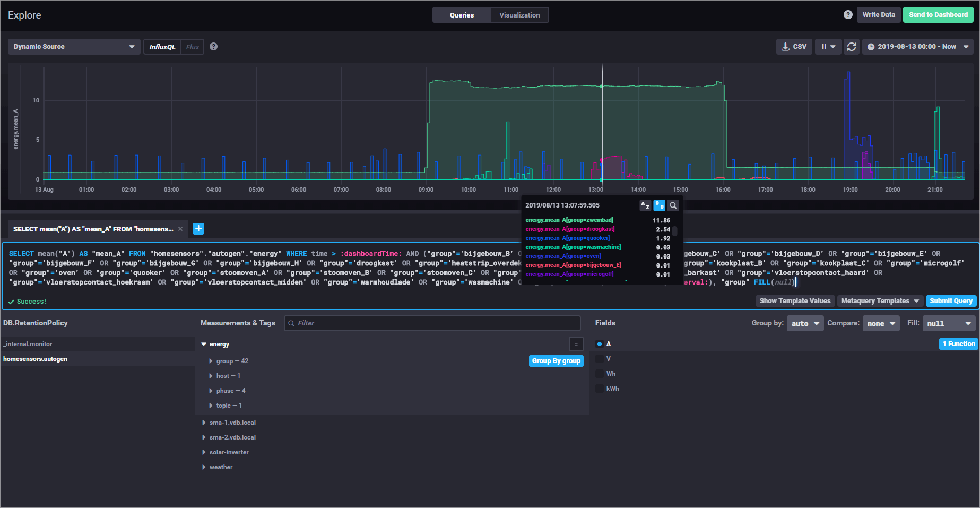Download query results as CSV
Screen dimensions: 980x508
click(x=794, y=47)
